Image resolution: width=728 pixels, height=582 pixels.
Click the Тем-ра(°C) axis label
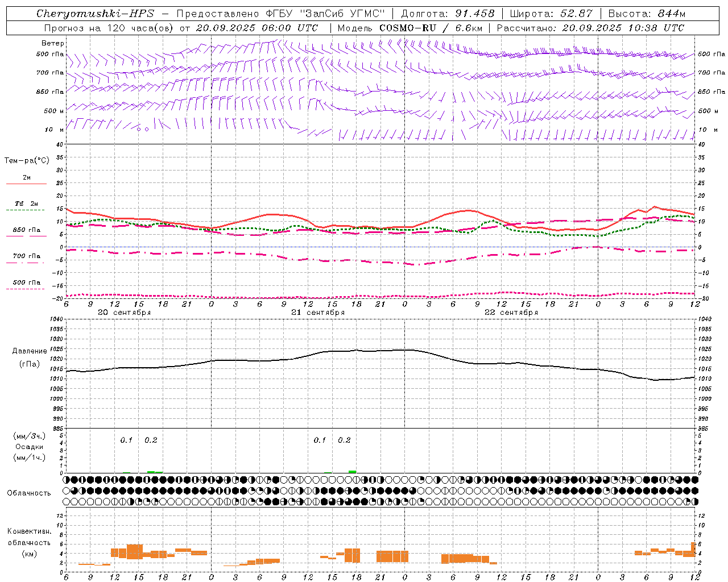27,161
